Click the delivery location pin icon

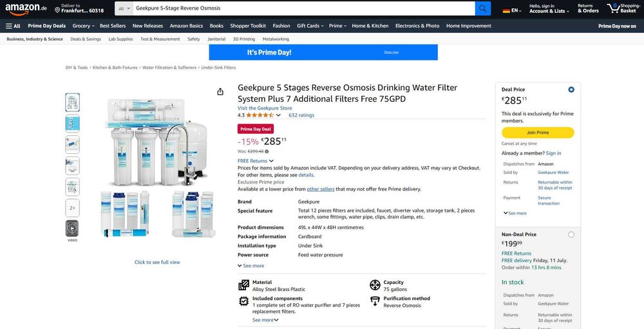pos(58,8)
